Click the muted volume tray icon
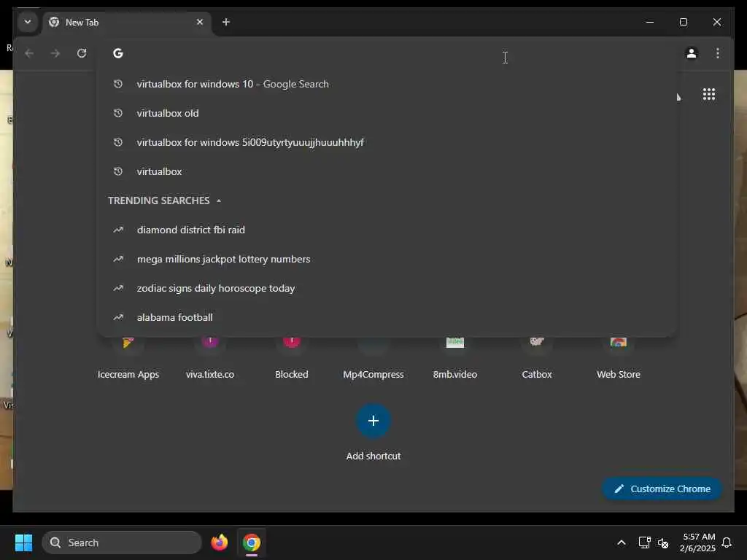The width and height of the screenshot is (747, 560). 663,542
